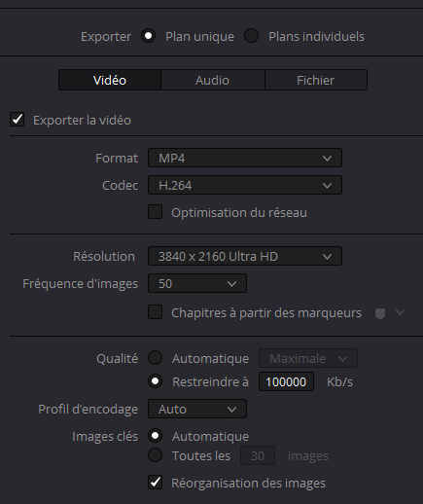The width and height of the screenshot is (423, 504).
Task: Click the marker color icon beside chapters
Action: pos(380,313)
